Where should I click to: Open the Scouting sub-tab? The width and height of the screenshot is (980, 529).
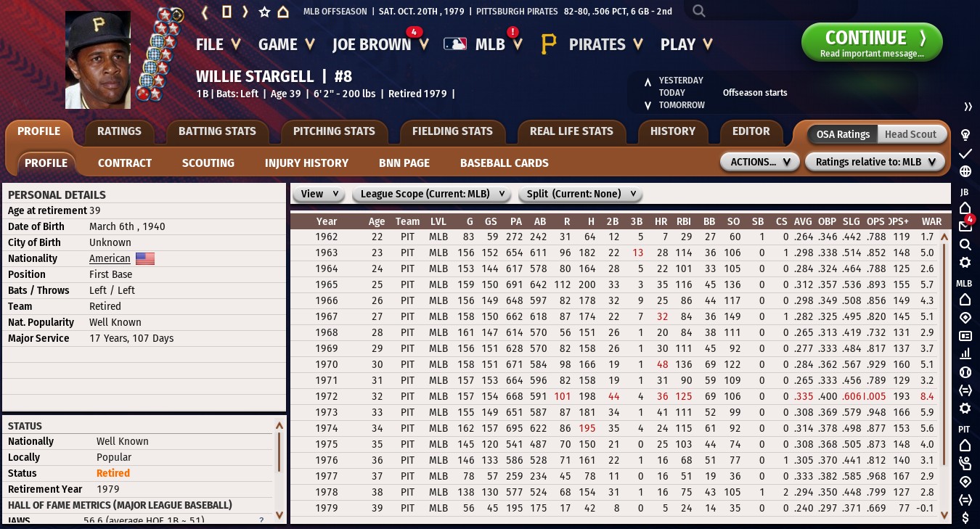pos(208,163)
